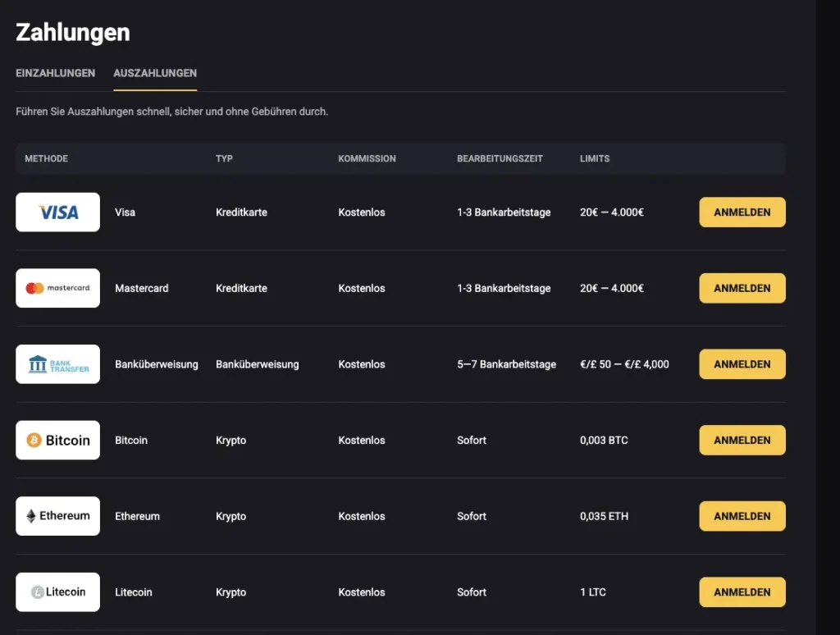This screenshot has width=840, height=635.
Task: Click Kostenlos in the Ethereum row
Action: tap(362, 516)
